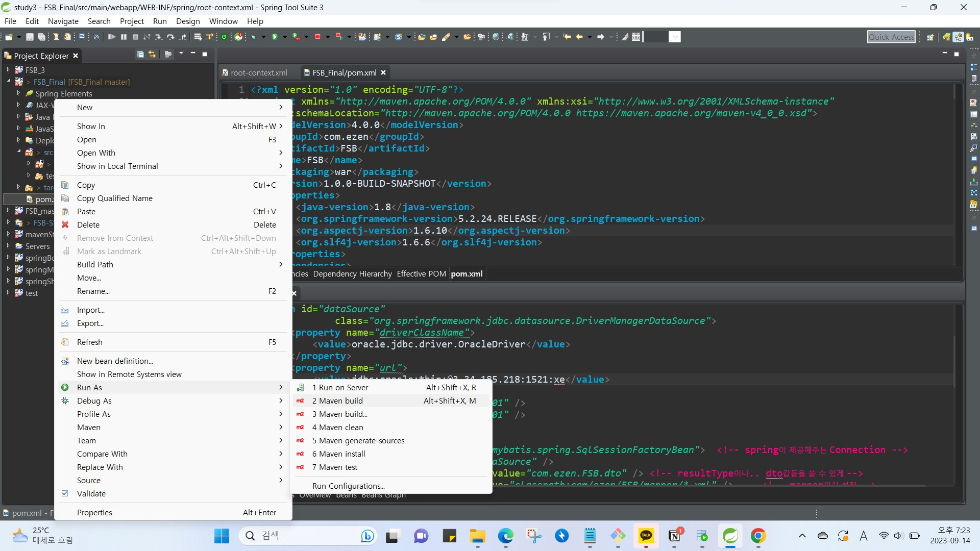
Task: Click the green Run button icon
Action: (275, 37)
